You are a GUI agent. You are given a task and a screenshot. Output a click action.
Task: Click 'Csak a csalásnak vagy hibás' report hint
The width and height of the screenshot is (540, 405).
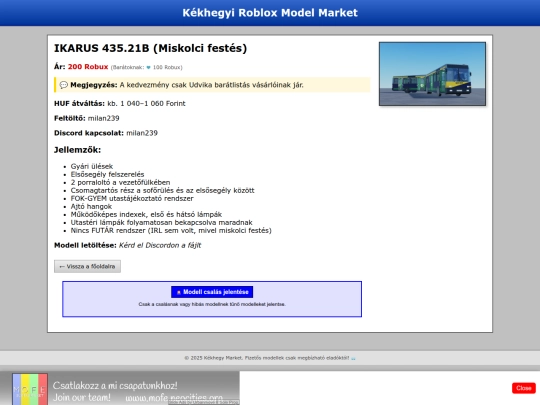[212, 304]
